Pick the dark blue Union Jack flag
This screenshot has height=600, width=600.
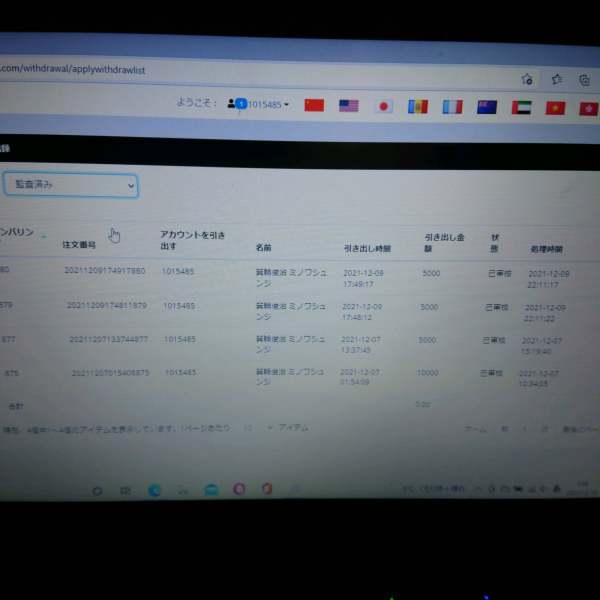coord(487,108)
